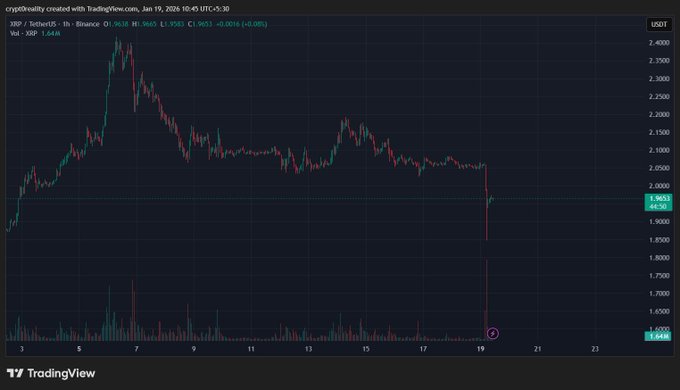Viewport: 680px width, 390px height.
Task: Click the 2.3000 price axis label
Action: pos(659,79)
